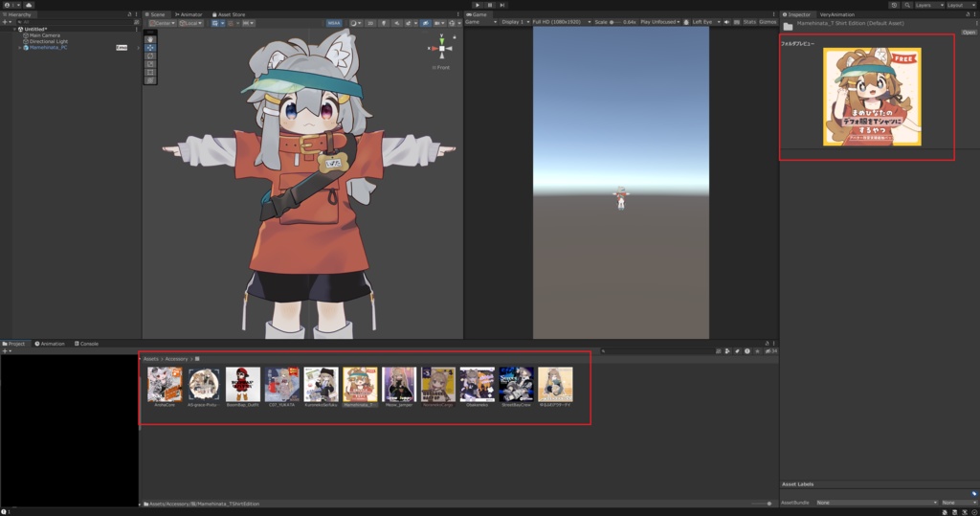Image resolution: width=980 pixels, height=516 pixels.
Task: Open the Left Eye dropdown
Action: pos(705,22)
